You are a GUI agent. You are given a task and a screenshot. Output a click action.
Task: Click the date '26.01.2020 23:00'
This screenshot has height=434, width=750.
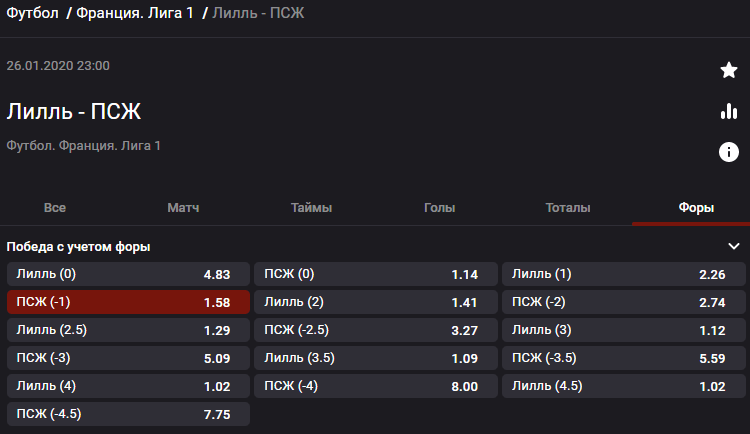click(x=58, y=66)
